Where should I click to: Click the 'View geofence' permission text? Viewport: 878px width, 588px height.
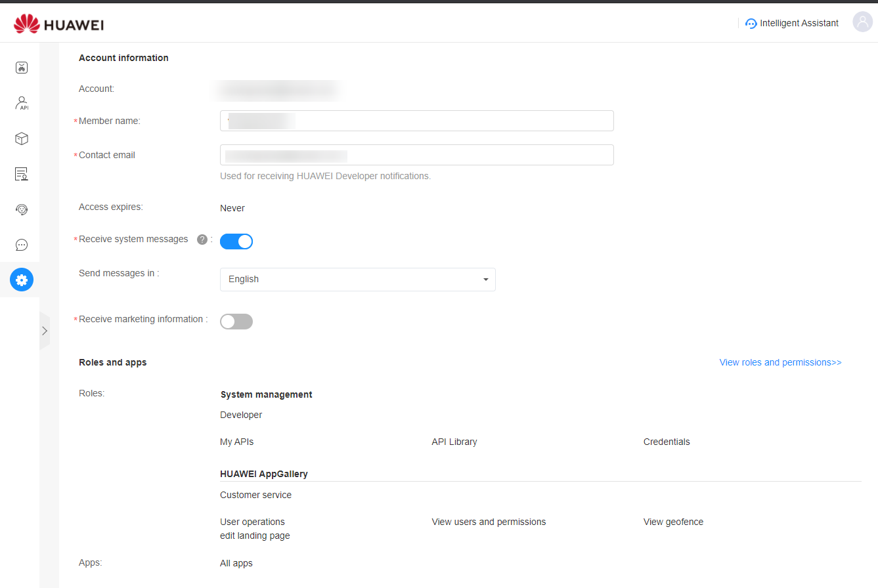click(673, 522)
